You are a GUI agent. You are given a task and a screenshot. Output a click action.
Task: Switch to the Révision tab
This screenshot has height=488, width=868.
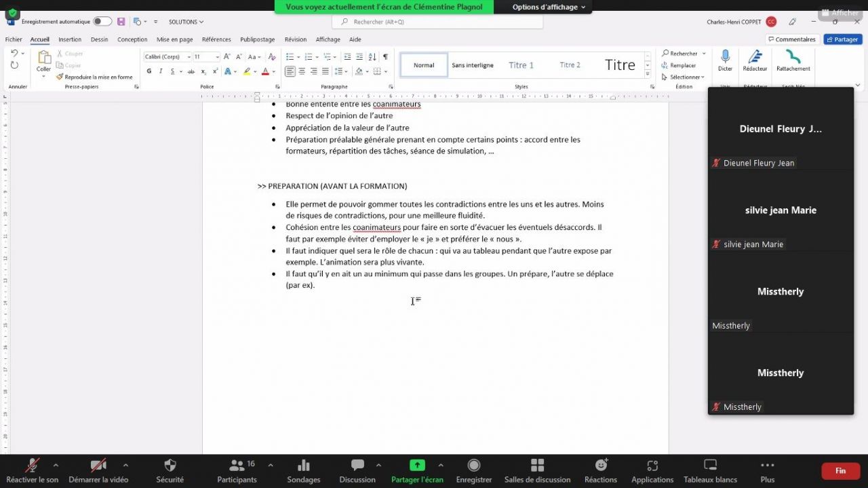point(296,39)
